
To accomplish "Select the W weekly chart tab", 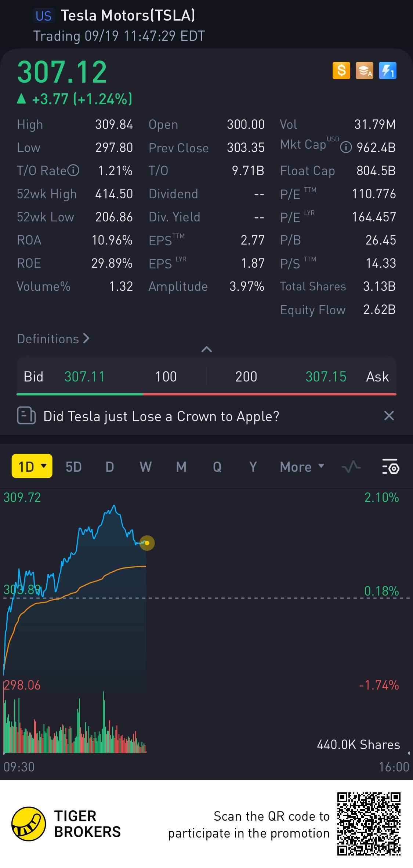I will coord(145,467).
